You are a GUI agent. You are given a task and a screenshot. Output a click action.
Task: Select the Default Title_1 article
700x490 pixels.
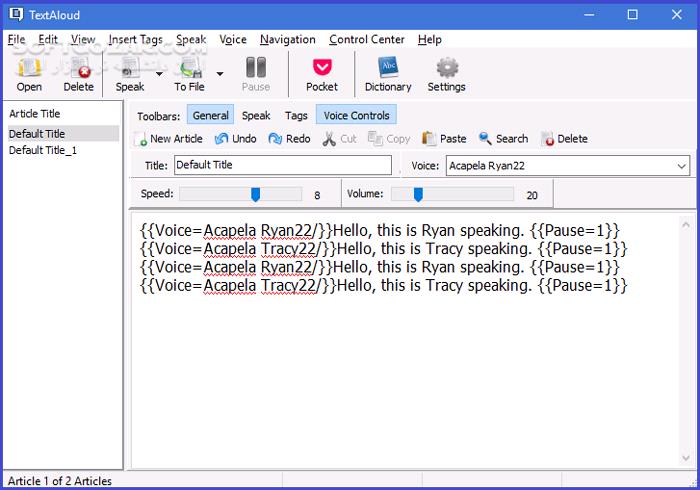[x=43, y=150]
